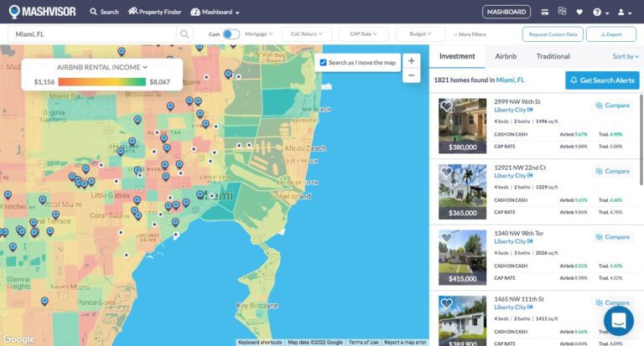Open the chat support bubble
The image size is (644, 346).
click(619, 321)
